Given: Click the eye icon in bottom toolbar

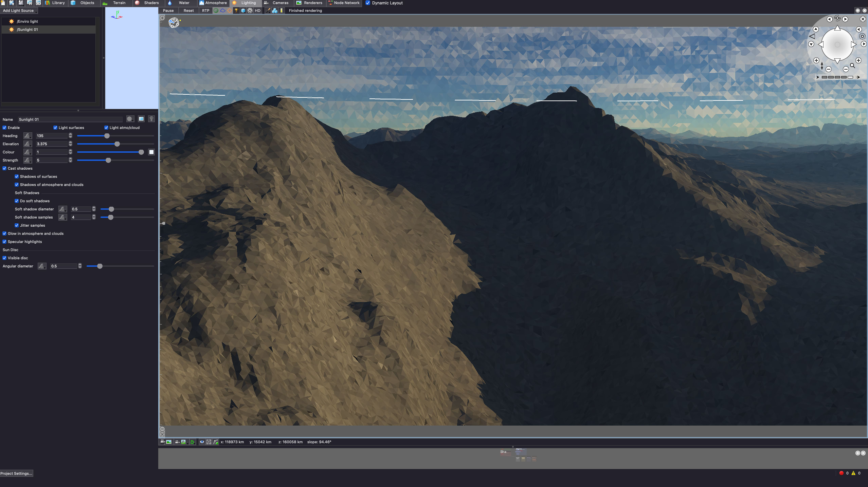Looking at the screenshot, I should [x=202, y=442].
